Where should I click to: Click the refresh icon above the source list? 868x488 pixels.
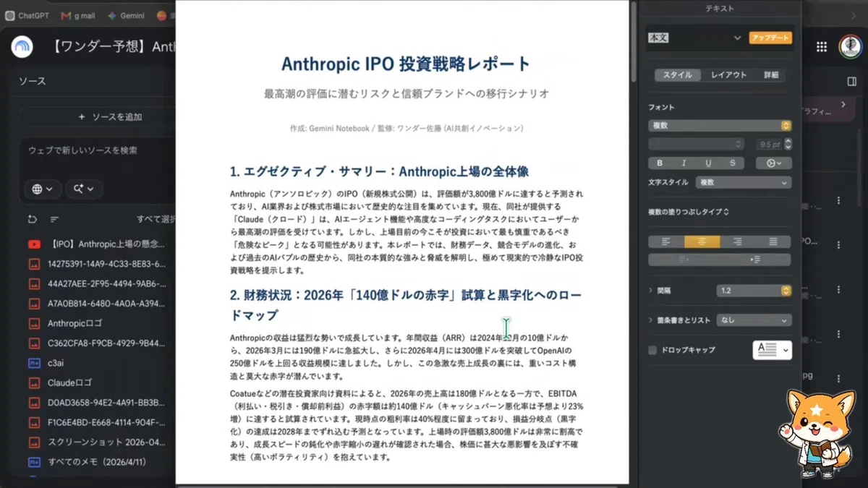pos(32,219)
